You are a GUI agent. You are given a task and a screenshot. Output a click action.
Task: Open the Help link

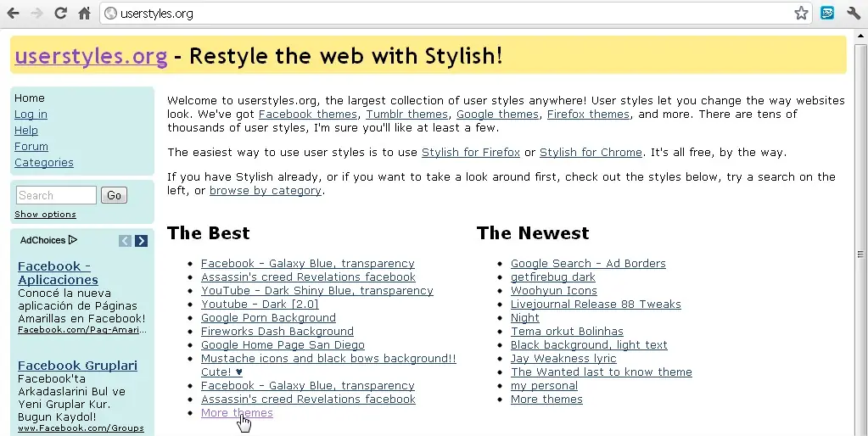click(x=26, y=130)
